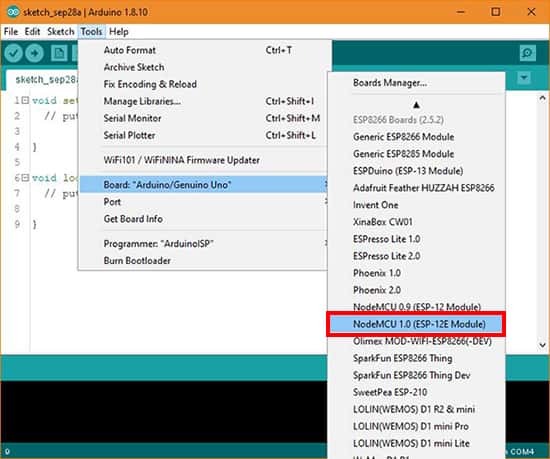Select Generic ESP8285 Module board
Screen dimensions: 550x459
416,154
